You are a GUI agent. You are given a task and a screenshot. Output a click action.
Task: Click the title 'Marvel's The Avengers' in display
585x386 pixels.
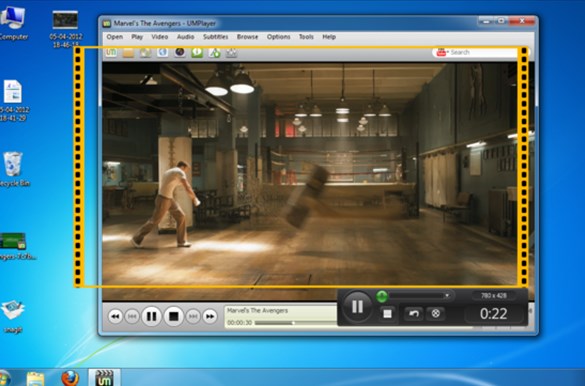pyautogui.click(x=257, y=310)
